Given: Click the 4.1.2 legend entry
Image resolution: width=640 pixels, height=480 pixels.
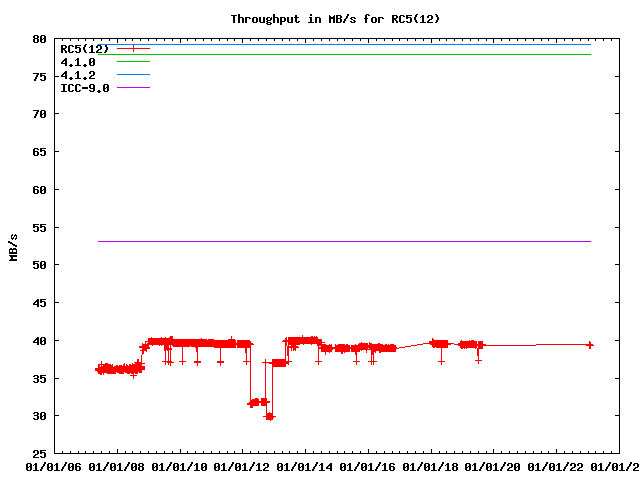Looking at the screenshot, I should (x=78, y=75).
